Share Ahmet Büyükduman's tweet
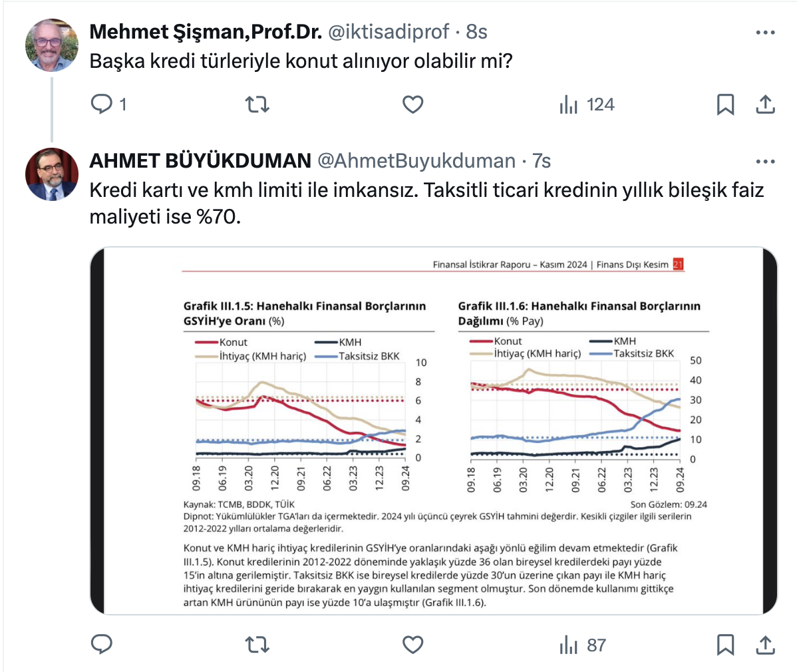Viewport: 797px width, 672px height. [x=766, y=645]
